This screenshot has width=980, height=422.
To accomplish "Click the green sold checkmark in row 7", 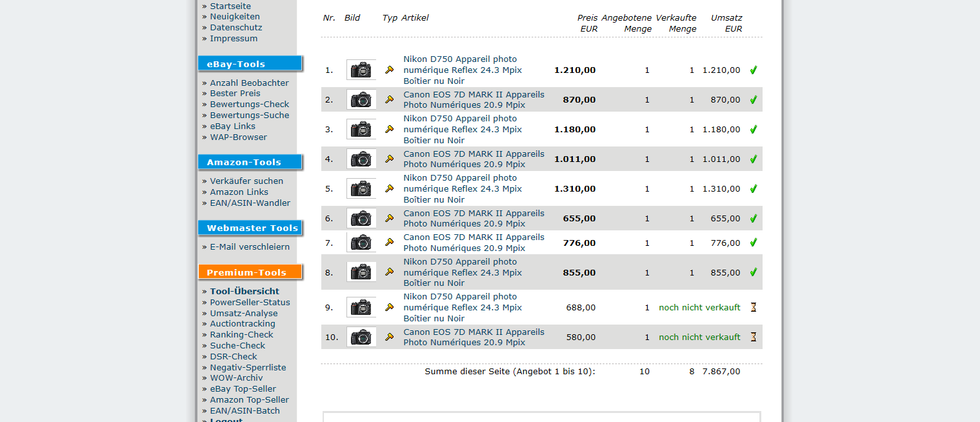I will click(753, 242).
